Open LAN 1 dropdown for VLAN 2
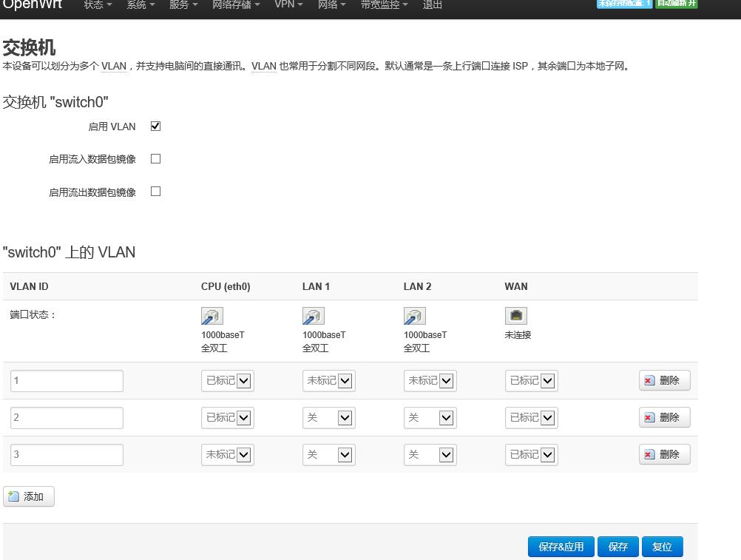The image size is (741, 560). [x=328, y=418]
